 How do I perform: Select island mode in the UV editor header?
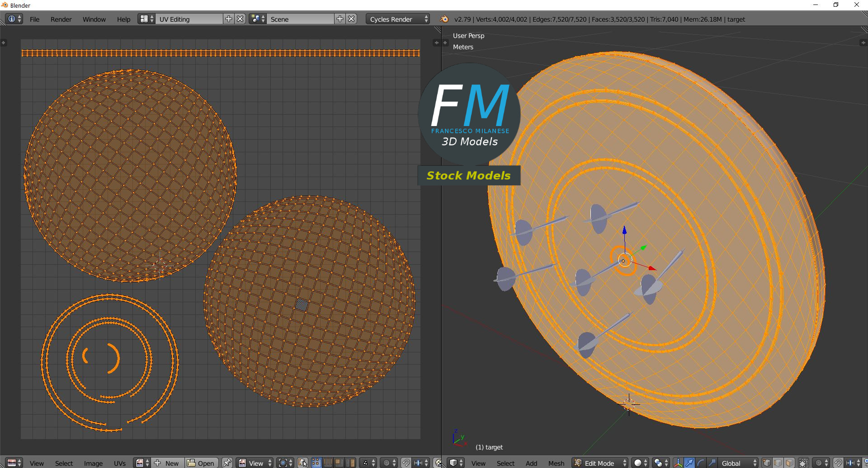pos(350,463)
